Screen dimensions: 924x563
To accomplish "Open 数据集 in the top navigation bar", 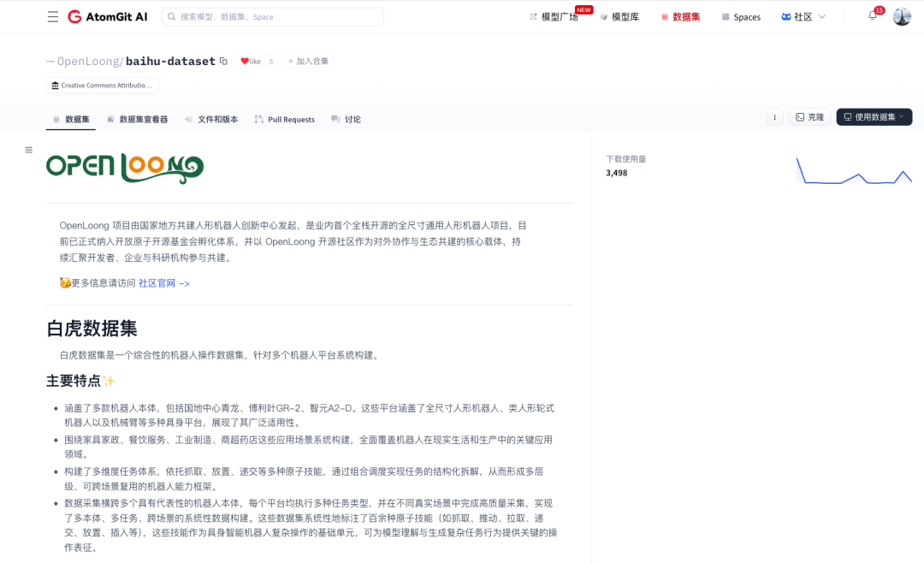I will coord(681,17).
